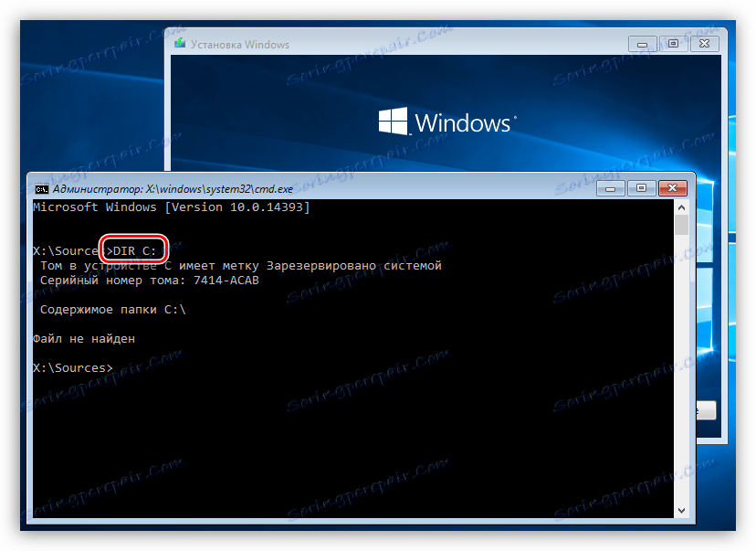Minimize the cmd.exe console window

tap(610, 187)
